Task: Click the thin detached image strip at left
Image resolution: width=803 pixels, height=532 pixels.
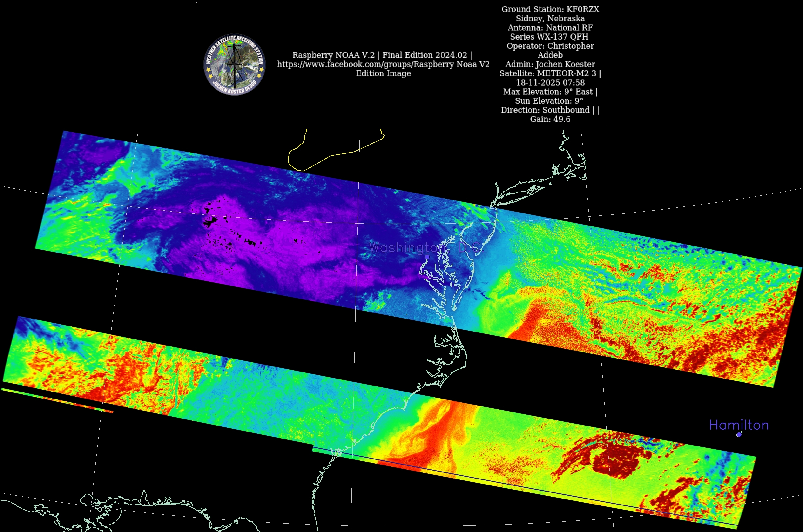Action: tap(58, 400)
